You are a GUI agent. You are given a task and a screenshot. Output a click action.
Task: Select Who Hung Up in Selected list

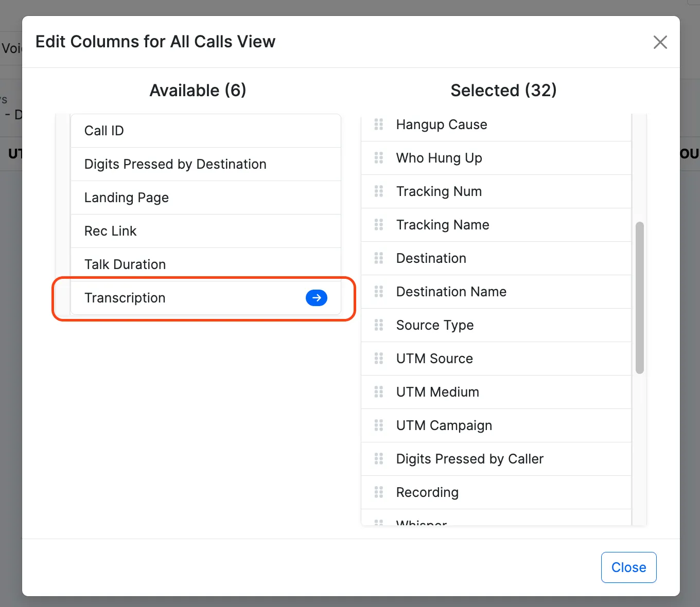click(496, 158)
